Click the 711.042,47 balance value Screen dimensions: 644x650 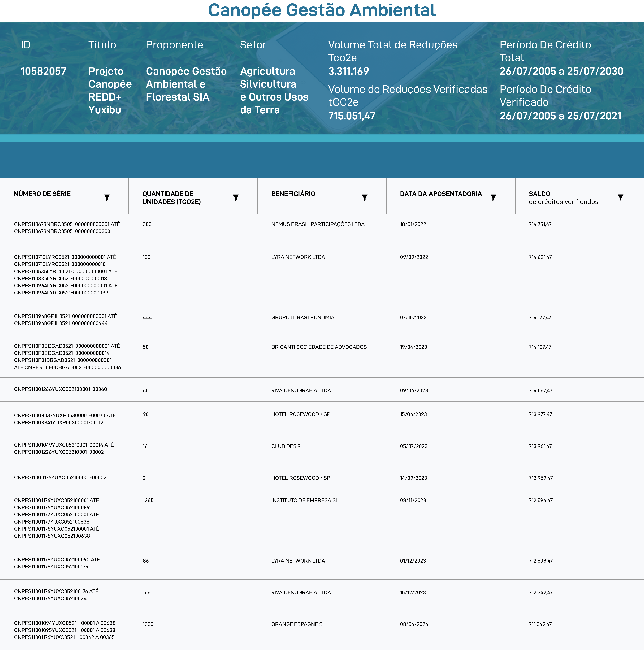coord(540,624)
